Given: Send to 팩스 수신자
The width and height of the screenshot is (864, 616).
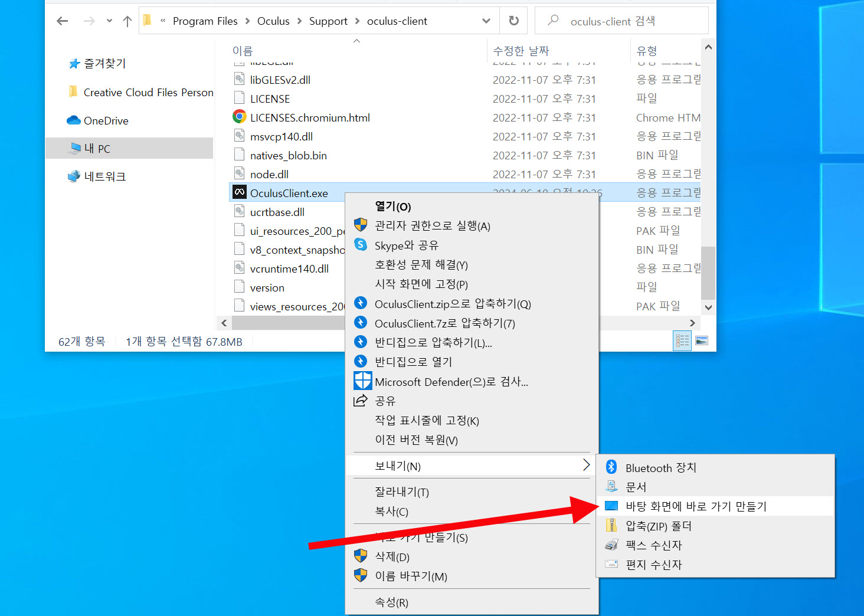Looking at the screenshot, I should pyautogui.click(x=716, y=545).
